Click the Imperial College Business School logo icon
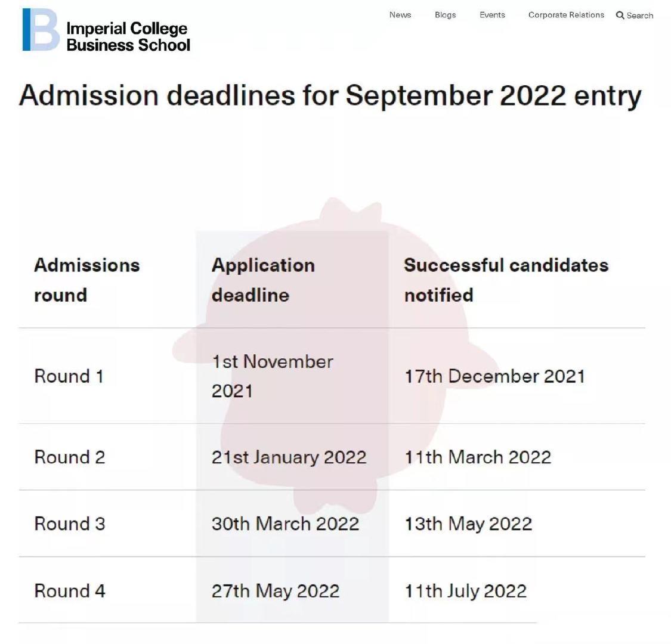Image resolution: width=671 pixels, height=644 pixels. point(41,30)
